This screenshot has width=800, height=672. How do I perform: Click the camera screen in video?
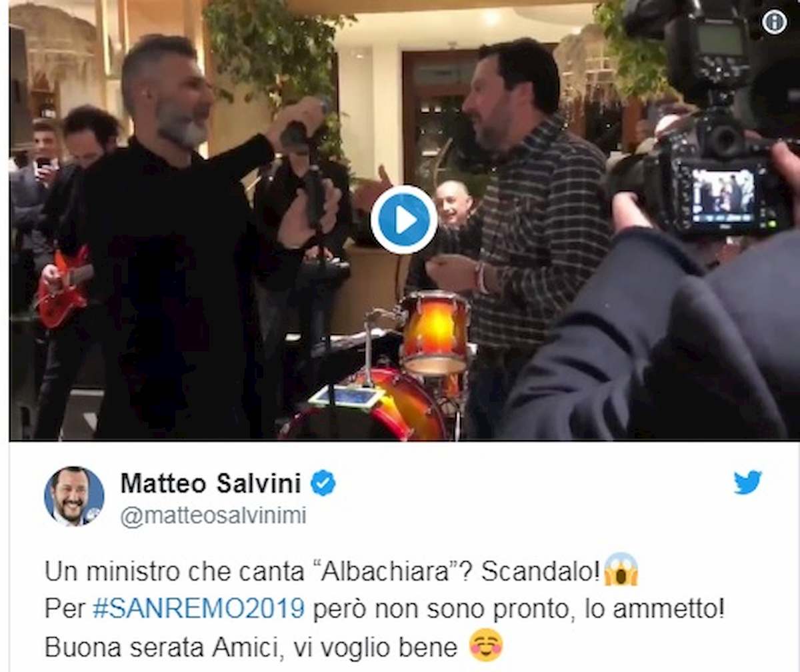tap(723, 196)
